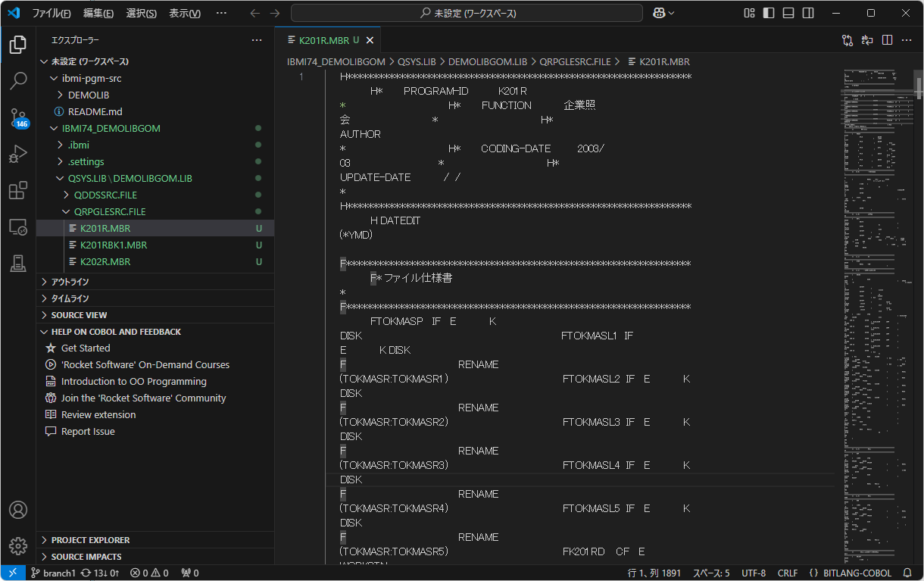Collapse the 未設定 (ワークスペース) section
Image resolution: width=924 pixels, height=581 pixels.
tap(155, 61)
